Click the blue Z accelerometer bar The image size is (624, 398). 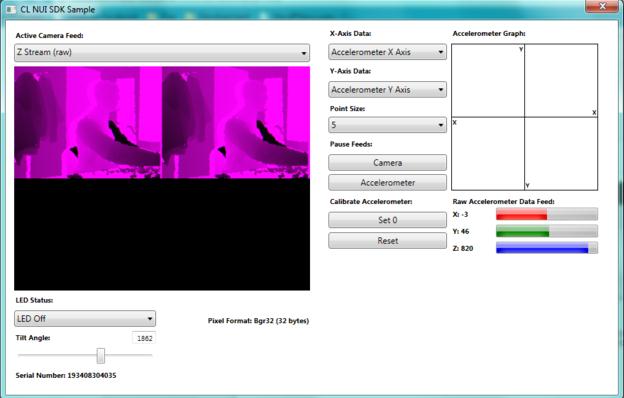546,248
